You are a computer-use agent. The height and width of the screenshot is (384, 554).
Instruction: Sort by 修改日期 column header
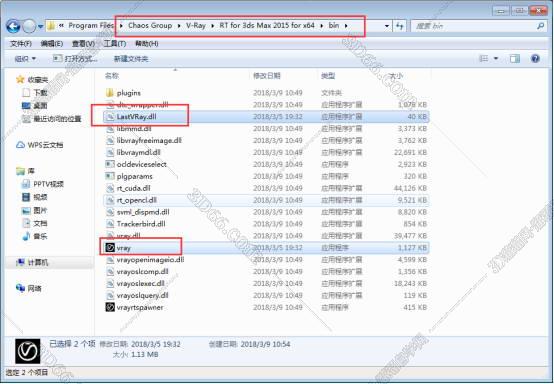point(267,76)
